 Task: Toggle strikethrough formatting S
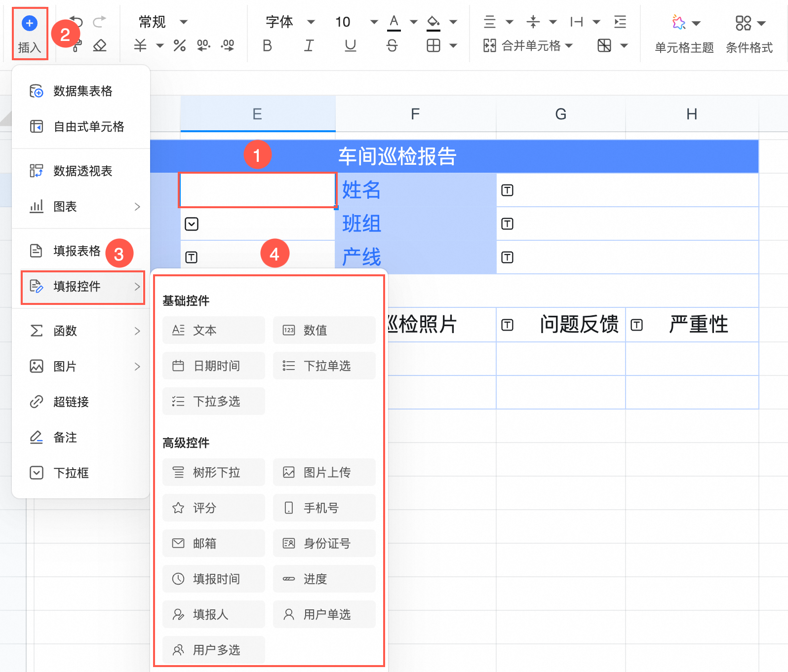[392, 46]
